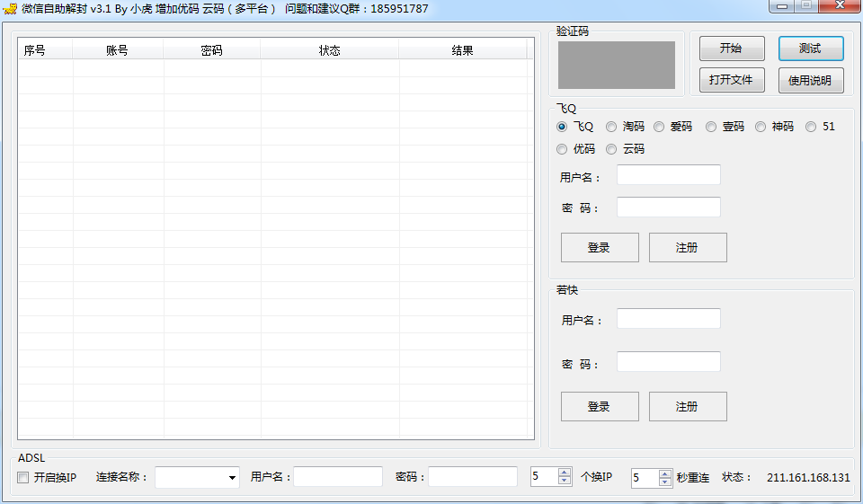The image size is (863, 504).
Task: Increase the 个换IP count spinner
Action: click(x=565, y=472)
